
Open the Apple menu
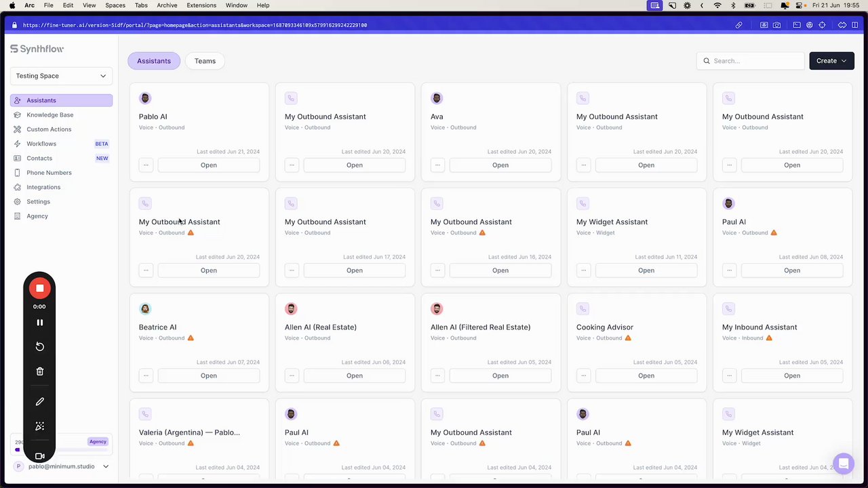[x=12, y=5]
